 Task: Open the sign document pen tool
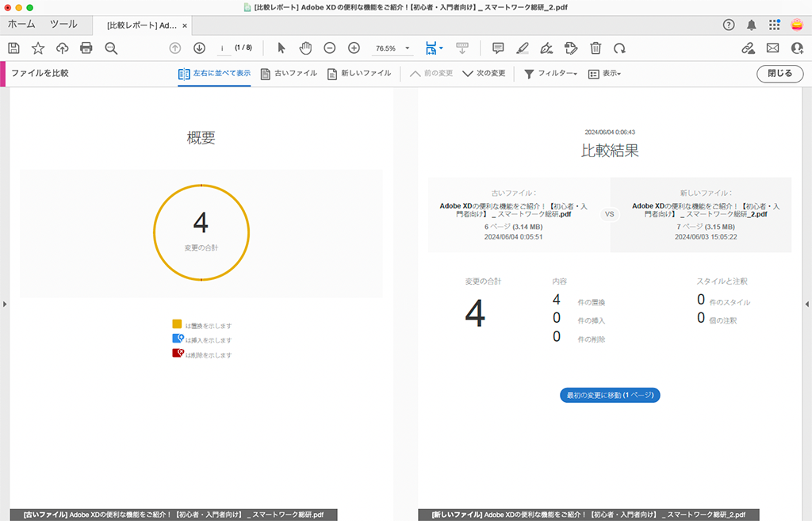point(546,48)
